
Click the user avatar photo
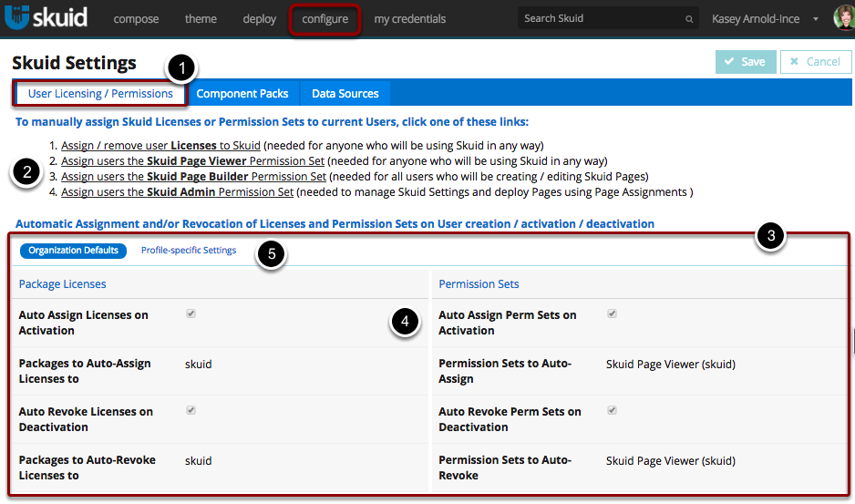pos(843,18)
